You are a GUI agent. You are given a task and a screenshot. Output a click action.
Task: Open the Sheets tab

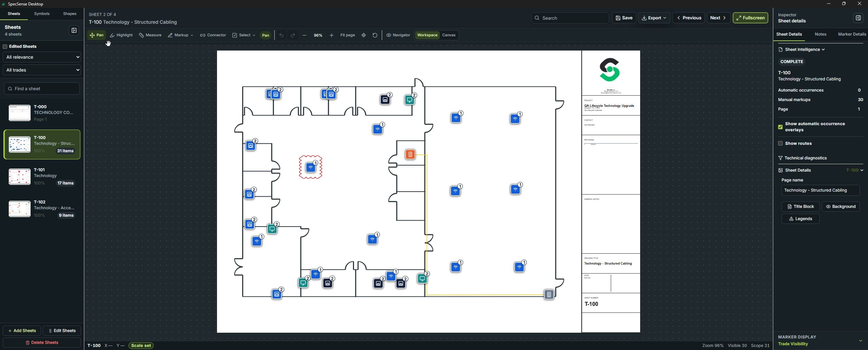(x=14, y=14)
